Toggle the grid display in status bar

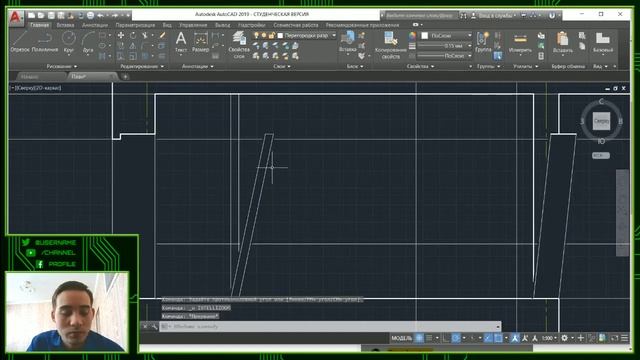point(419,338)
